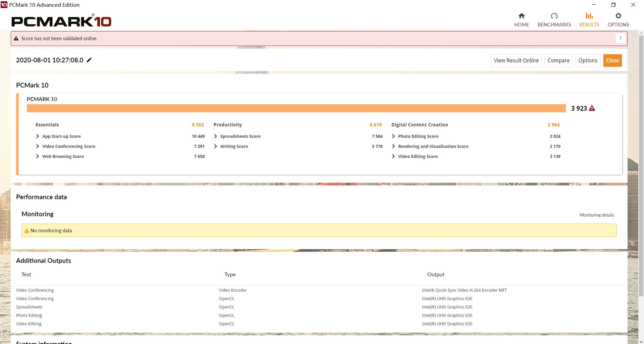Click the pencil icon to rename result
The height and width of the screenshot is (344, 644).
(89, 60)
